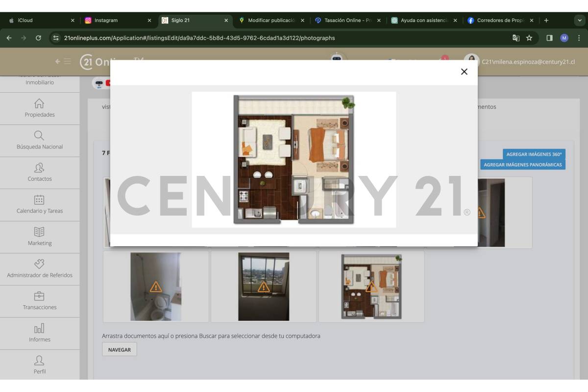Switch to the Tasación Online tab
Viewport: 588px width, 392px height.
pos(347,21)
